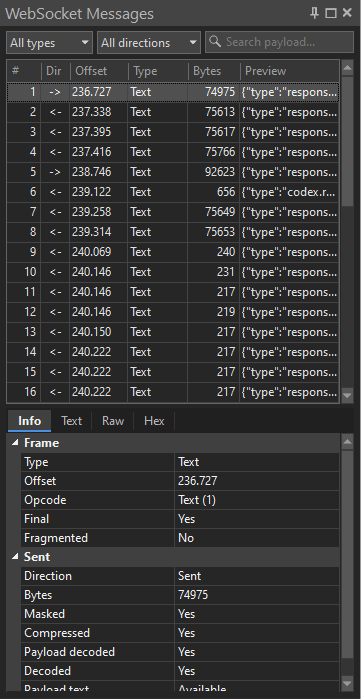This screenshot has height=699, width=361.
Task: Click the Payload decoded property row
Action: [180, 652]
